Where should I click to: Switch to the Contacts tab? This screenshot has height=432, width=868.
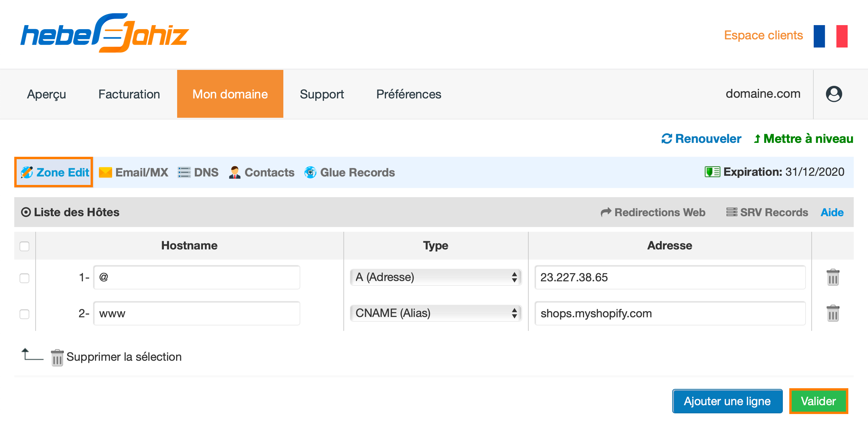[261, 172]
